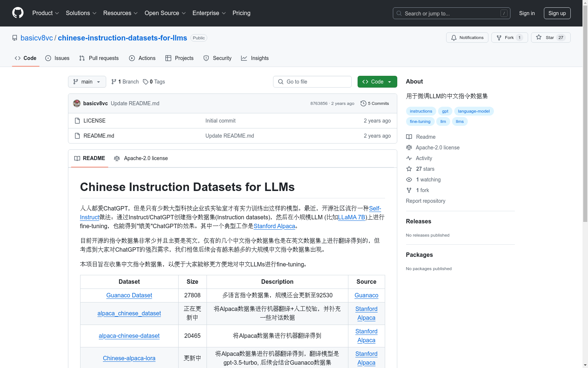
Task: Open the basicv8vc owner link in breadcrumb
Action: point(37,38)
